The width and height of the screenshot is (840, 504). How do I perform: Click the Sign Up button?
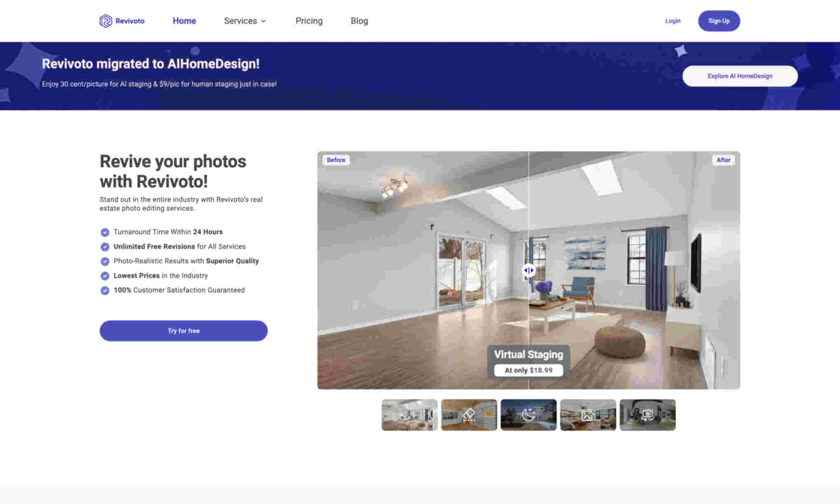coord(719,21)
